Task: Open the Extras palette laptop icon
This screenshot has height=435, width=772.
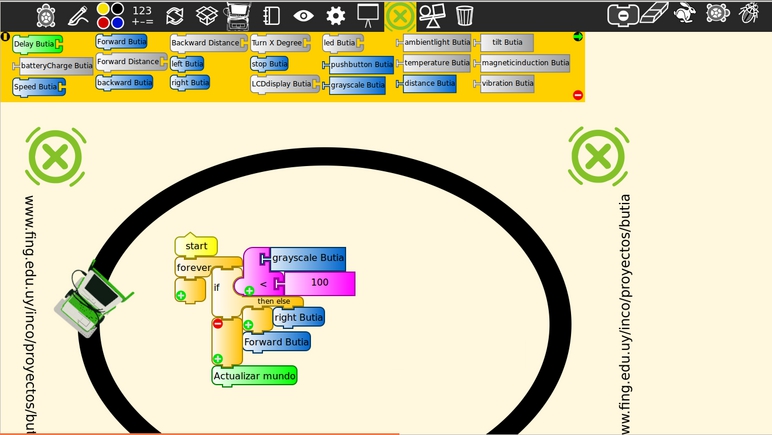Action: [238, 17]
